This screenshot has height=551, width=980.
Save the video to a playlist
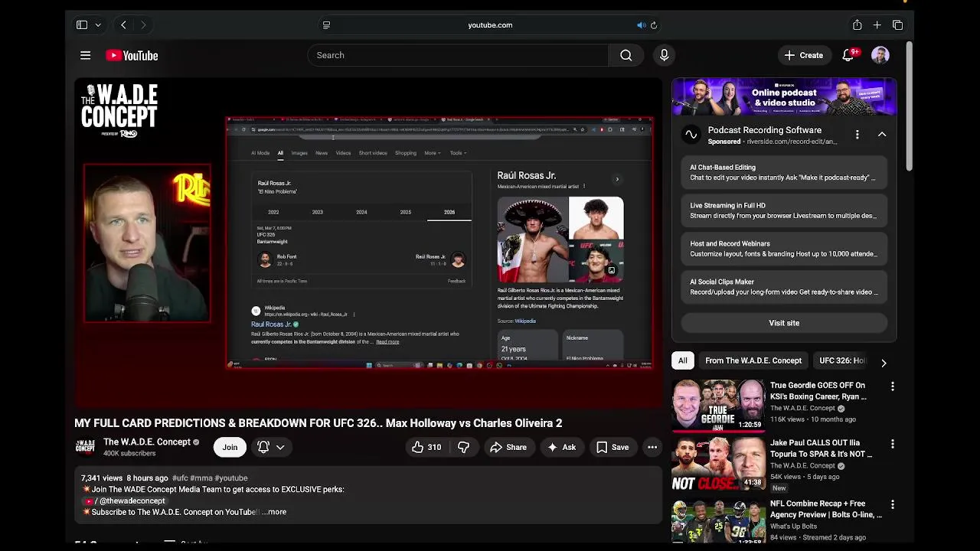612,447
